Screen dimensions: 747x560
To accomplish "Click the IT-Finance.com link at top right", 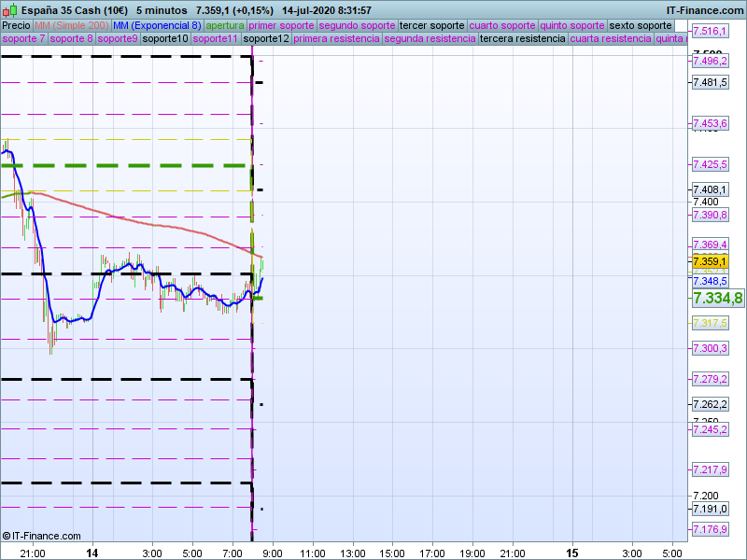I will [705, 10].
